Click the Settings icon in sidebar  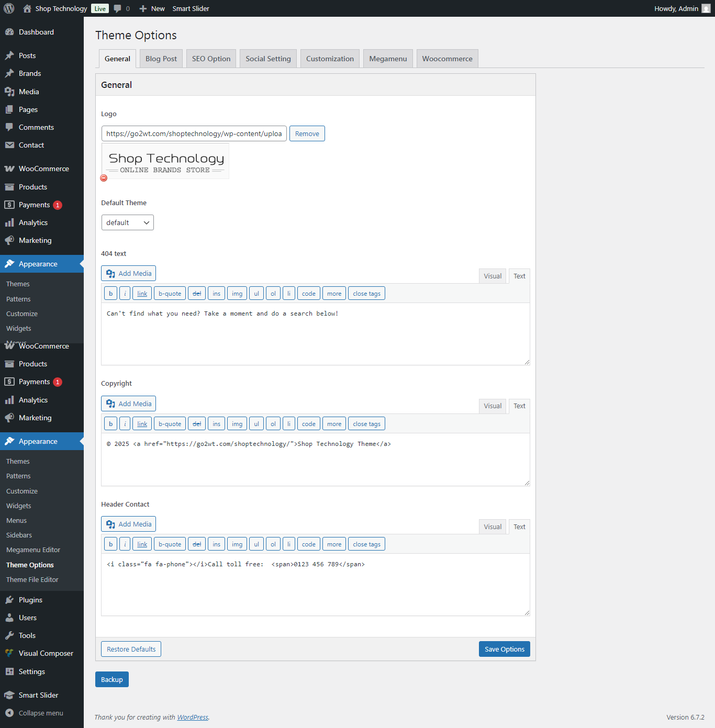[x=9, y=671]
